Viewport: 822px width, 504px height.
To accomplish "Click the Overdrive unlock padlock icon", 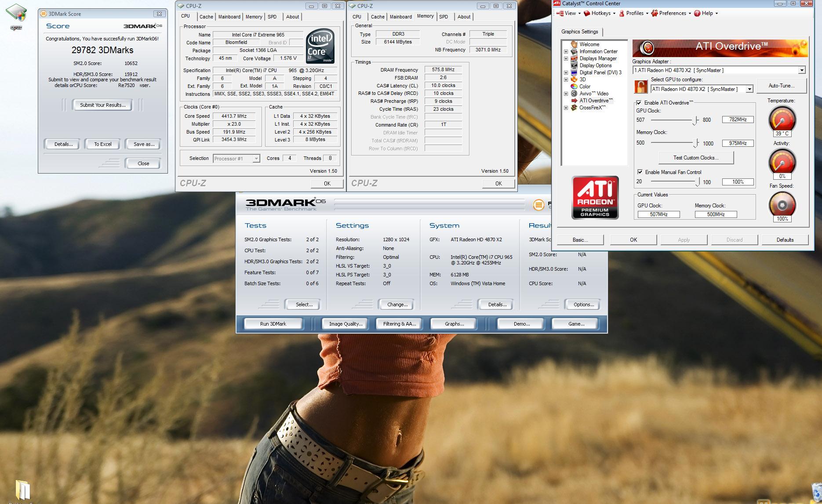I will [x=641, y=86].
